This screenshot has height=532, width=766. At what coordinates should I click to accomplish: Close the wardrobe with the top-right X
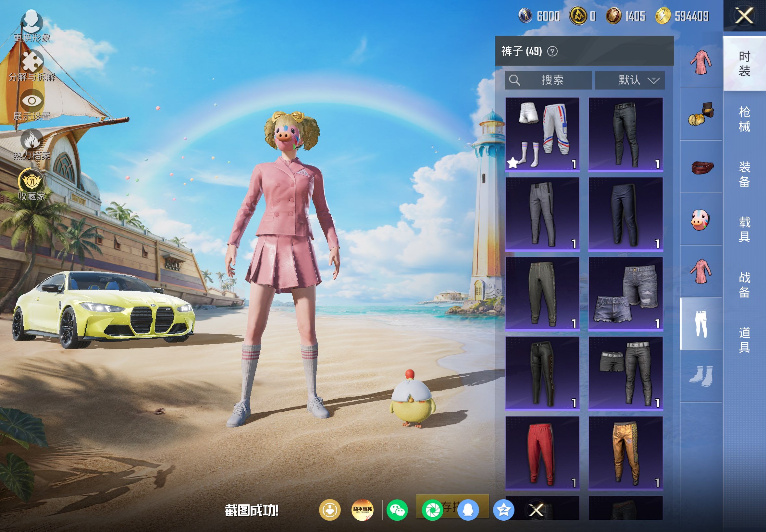pos(744,16)
